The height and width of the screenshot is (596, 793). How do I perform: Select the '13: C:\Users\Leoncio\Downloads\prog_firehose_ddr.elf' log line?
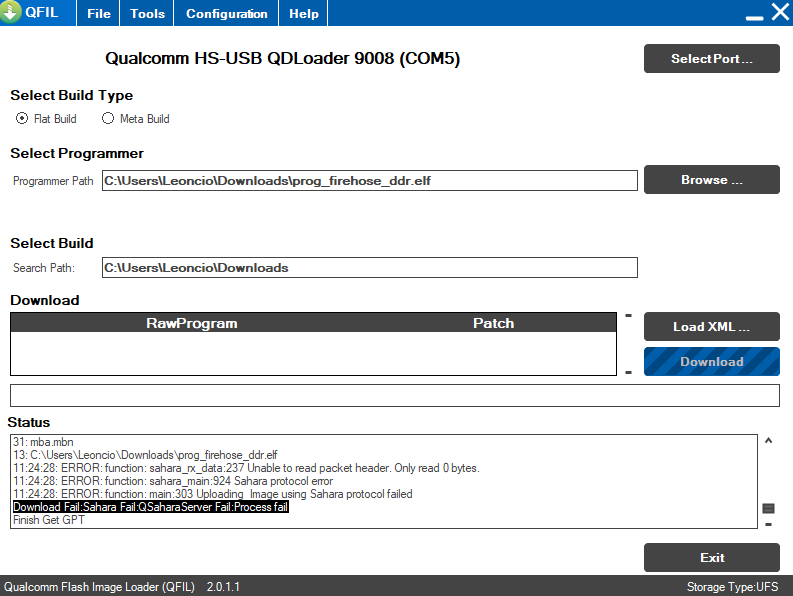[145, 455]
